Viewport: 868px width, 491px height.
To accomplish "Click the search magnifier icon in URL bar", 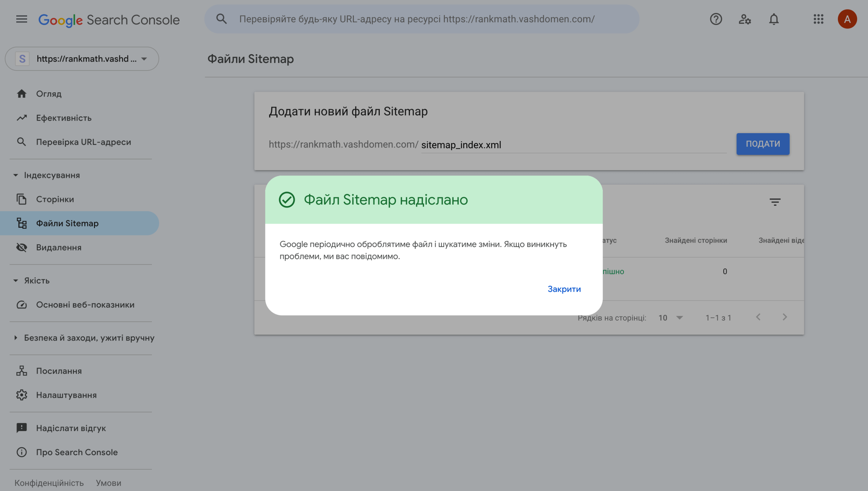I will coord(221,19).
